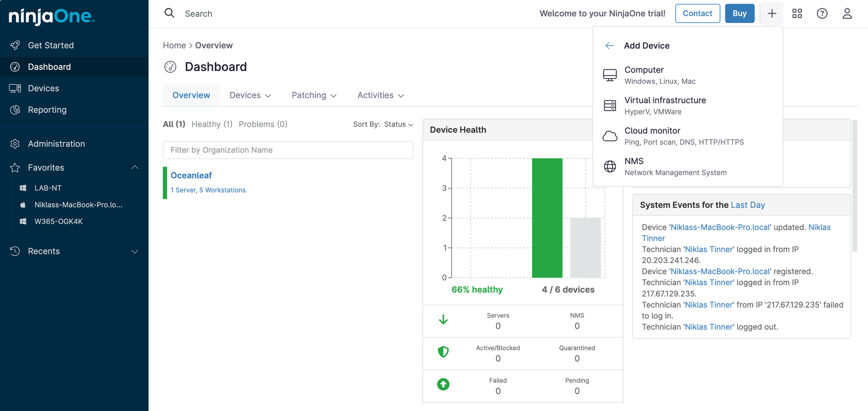Click the Recents clock icon
The image size is (868, 411).
[15, 251]
